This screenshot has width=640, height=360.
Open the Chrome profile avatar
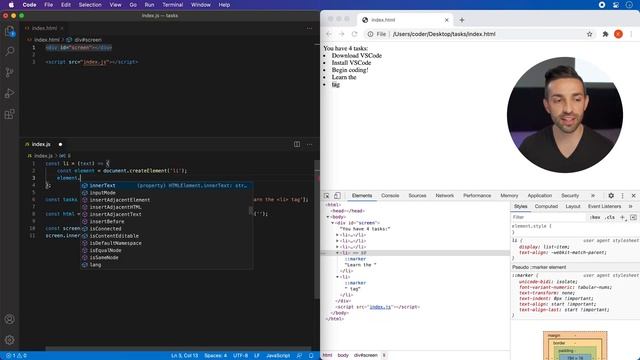pyautogui.click(x=618, y=34)
